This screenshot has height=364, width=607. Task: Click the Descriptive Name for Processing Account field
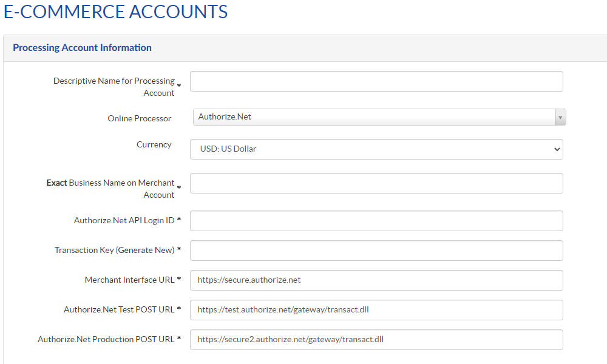click(x=376, y=81)
